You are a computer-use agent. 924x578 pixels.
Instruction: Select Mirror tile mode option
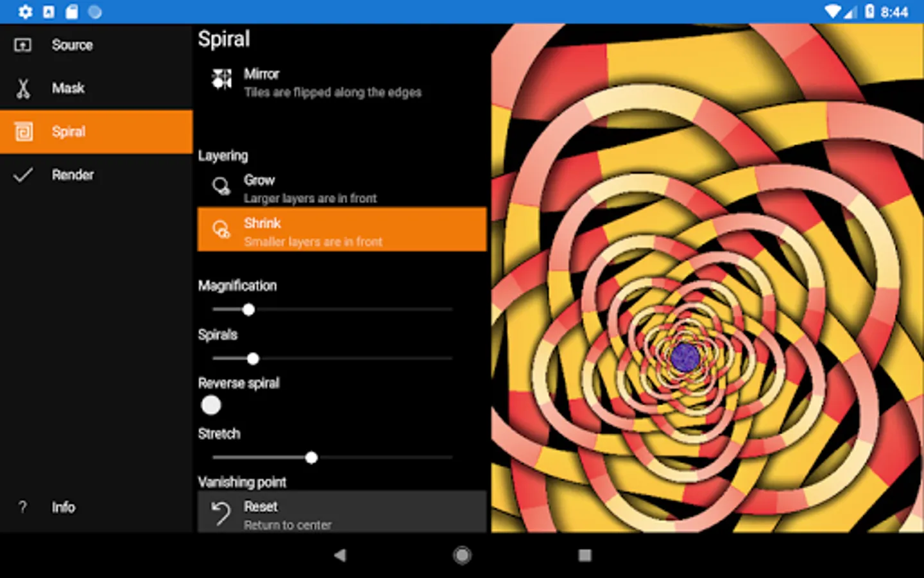342,83
